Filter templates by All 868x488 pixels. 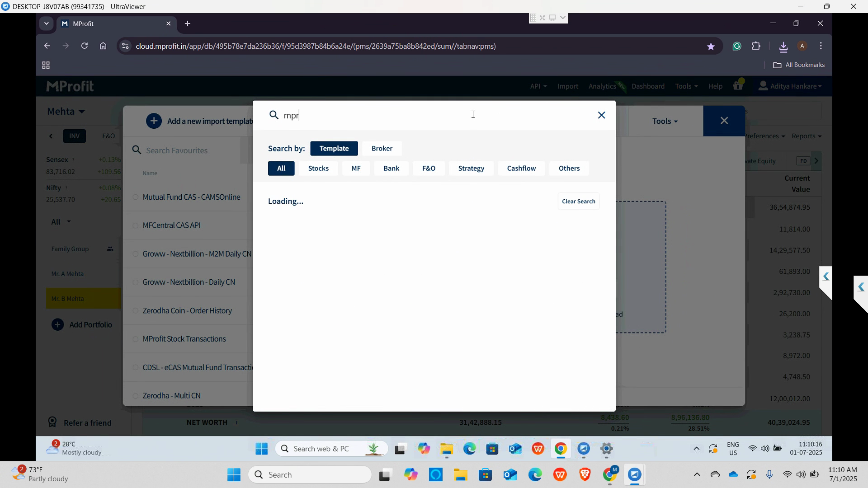[x=281, y=168]
